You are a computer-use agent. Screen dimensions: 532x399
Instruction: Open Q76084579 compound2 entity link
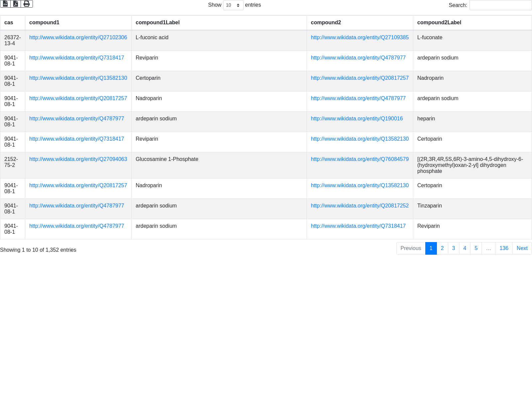point(360,159)
